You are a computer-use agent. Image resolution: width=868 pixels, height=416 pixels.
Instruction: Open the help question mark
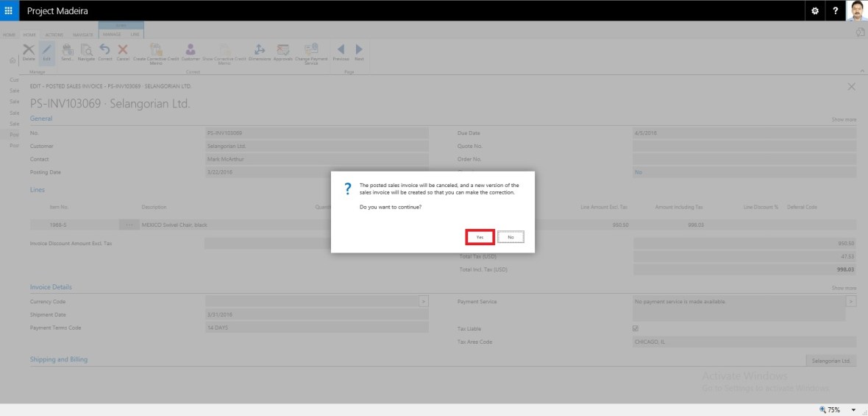pyautogui.click(x=836, y=10)
